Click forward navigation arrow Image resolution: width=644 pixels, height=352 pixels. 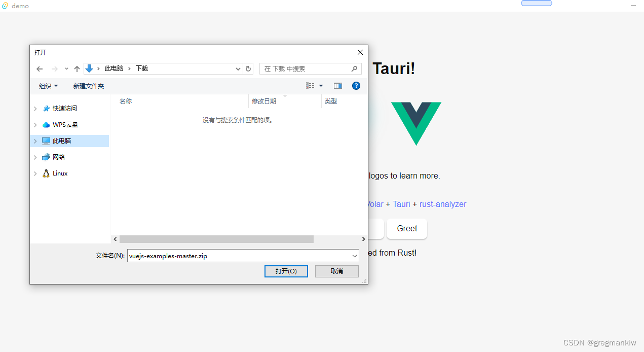pos(54,69)
